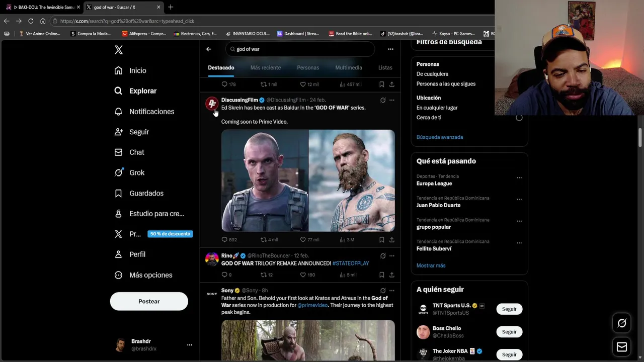Open options for Europa League trend
This screenshot has width=644, height=362.
point(519,177)
